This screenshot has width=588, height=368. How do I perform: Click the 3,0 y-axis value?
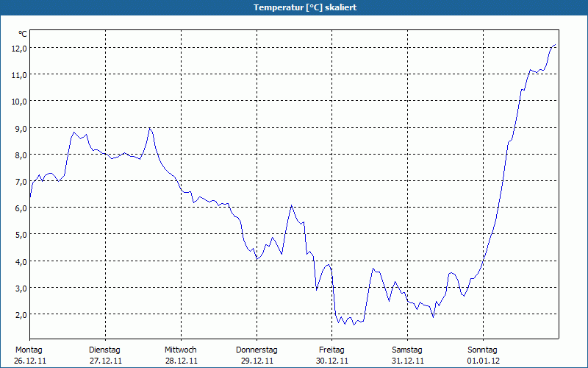pyautogui.click(x=21, y=288)
